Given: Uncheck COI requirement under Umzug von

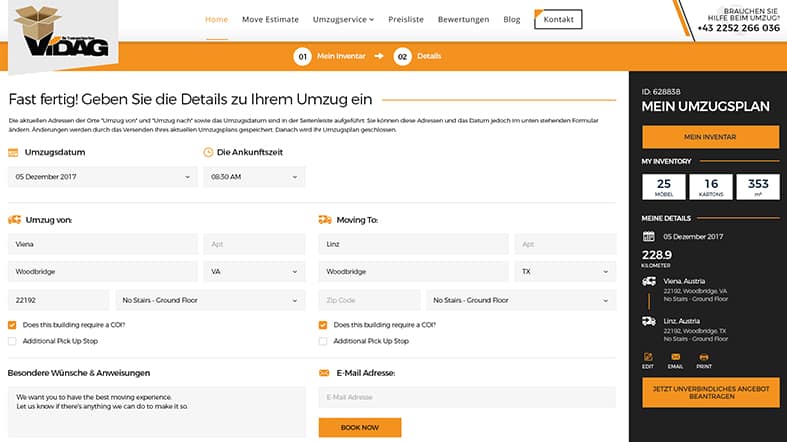Looking at the screenshot, I should (x=13, y=325).
